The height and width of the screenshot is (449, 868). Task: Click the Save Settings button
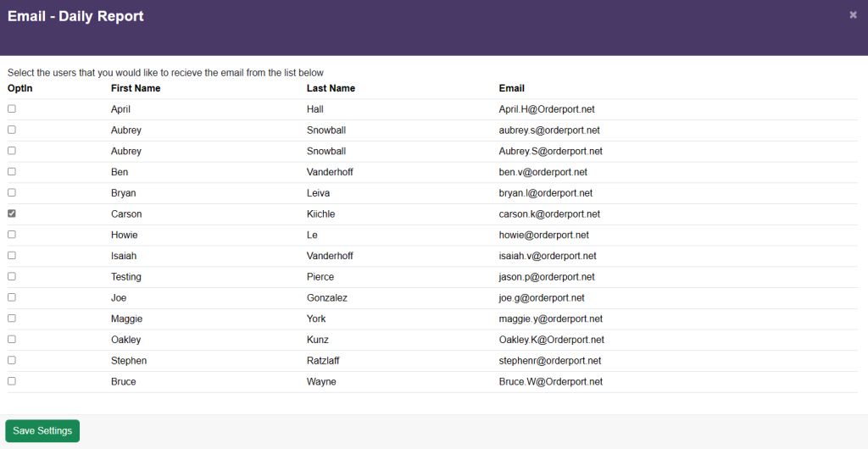tap(42, 430)
